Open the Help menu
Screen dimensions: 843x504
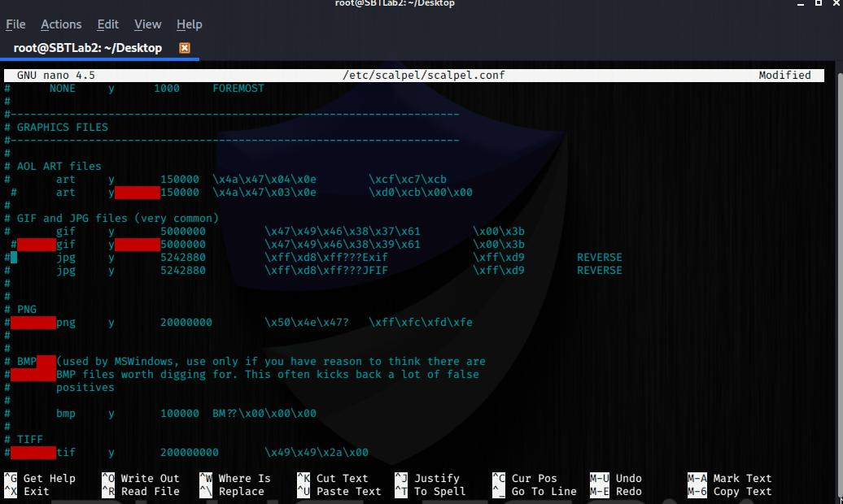190,24
